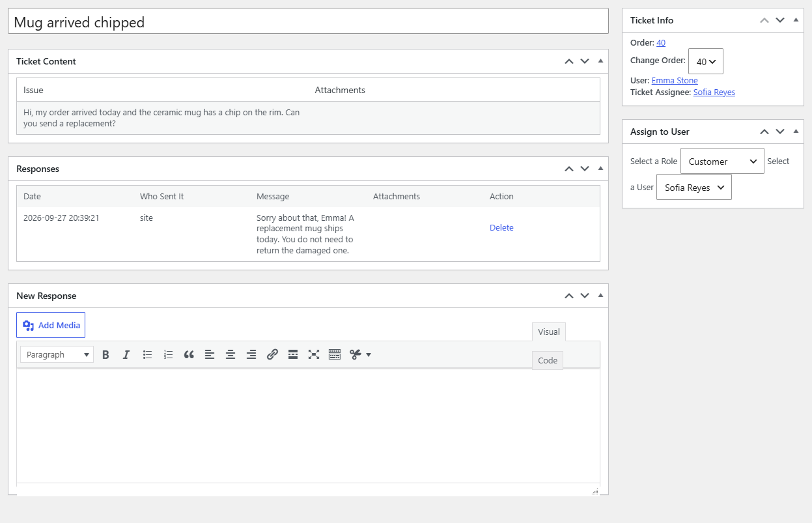Screen dimensions: 812x523
Task: Open the Select a Role dropdown
Action: [x=722, y=161]
